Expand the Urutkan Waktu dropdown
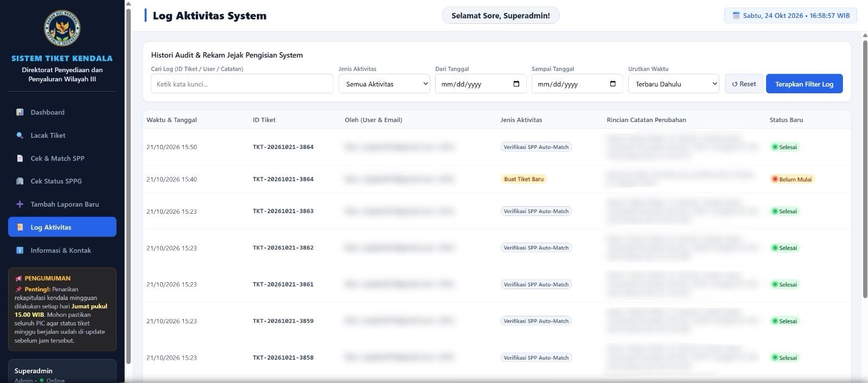868x383 pixels. pyautogui.click(x=674, y=84)
